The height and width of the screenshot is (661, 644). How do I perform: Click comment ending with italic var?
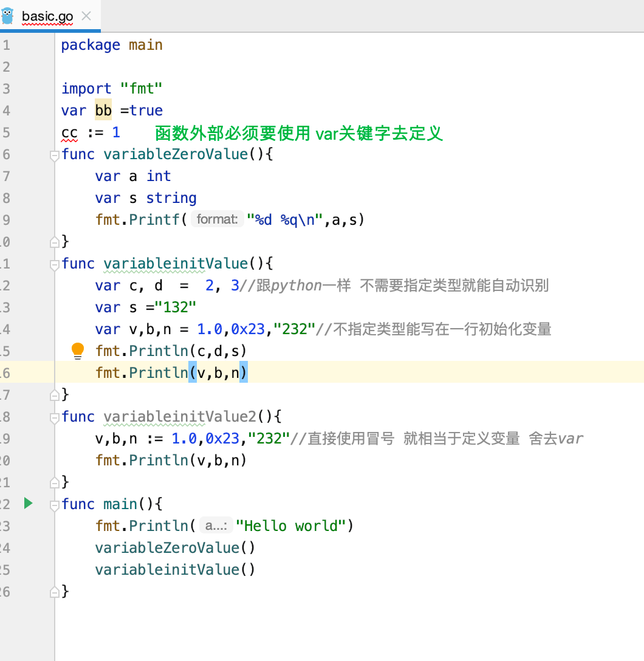tap(437, 439)
